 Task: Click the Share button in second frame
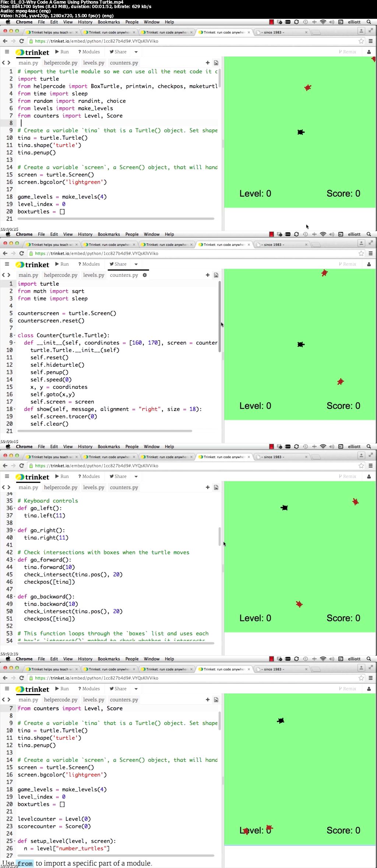pos(118,264)
